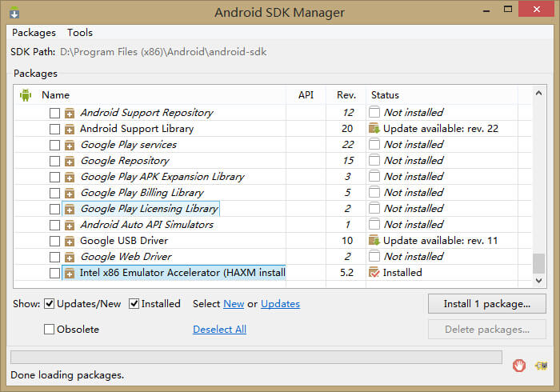Click the installed status icon for the Intel x86 Emulator row
560x392 pixels.
click(374, 273)
